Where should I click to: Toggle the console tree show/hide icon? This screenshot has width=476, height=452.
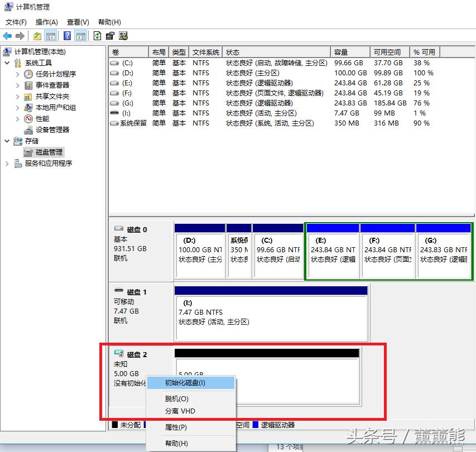coord(51,36)
